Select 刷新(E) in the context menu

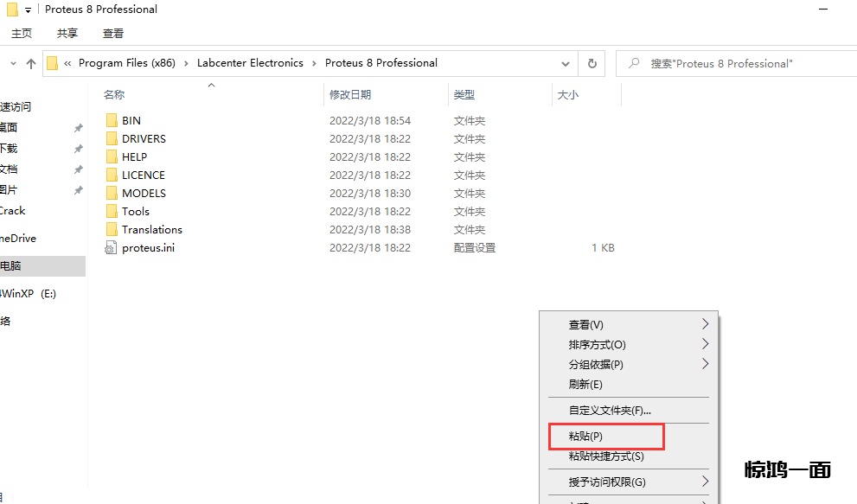585,384
